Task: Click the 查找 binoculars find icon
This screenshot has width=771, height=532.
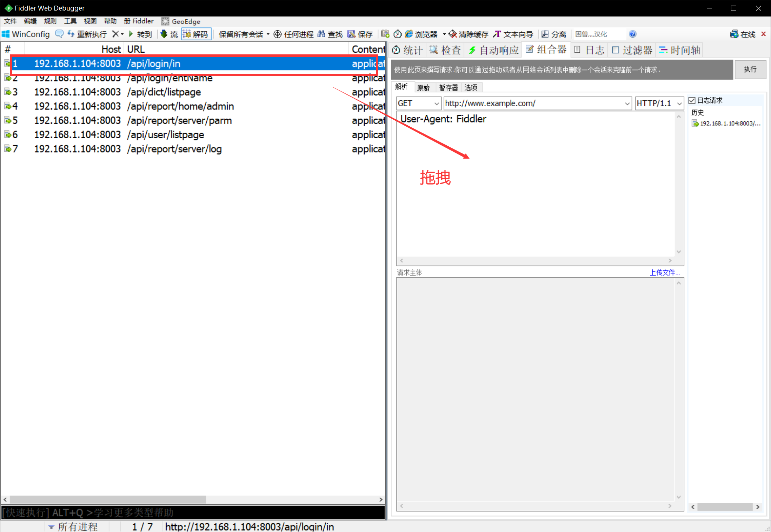Action: coord(321,34)
